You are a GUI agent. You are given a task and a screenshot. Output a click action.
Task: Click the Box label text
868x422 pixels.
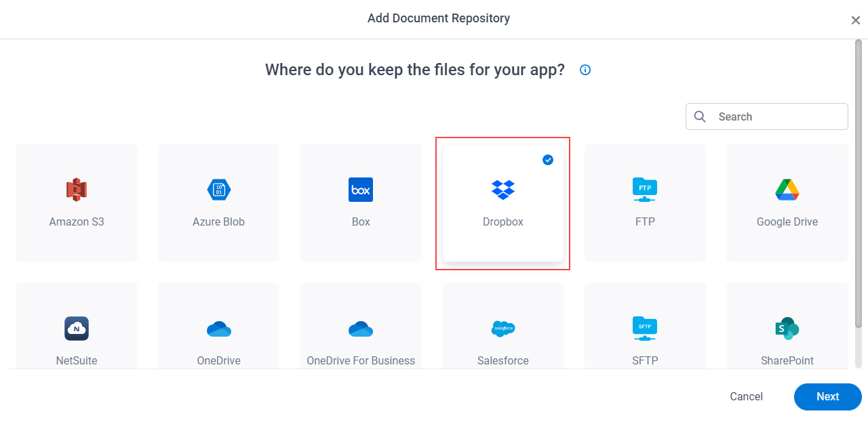[361, 221]
